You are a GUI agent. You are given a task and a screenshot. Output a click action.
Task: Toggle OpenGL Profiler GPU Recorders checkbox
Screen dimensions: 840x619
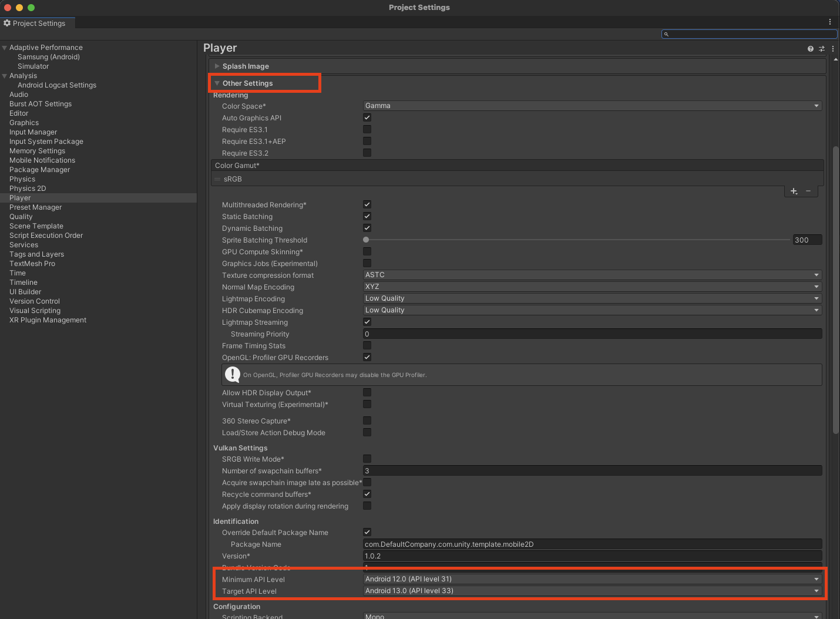[367, 357]
